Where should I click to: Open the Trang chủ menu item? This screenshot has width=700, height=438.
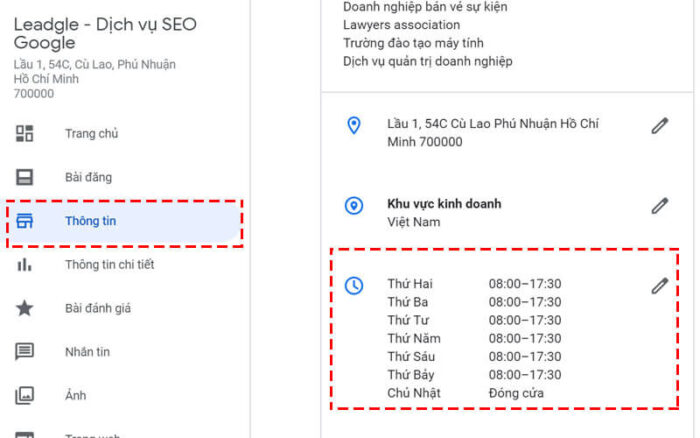tap(92, 133)
